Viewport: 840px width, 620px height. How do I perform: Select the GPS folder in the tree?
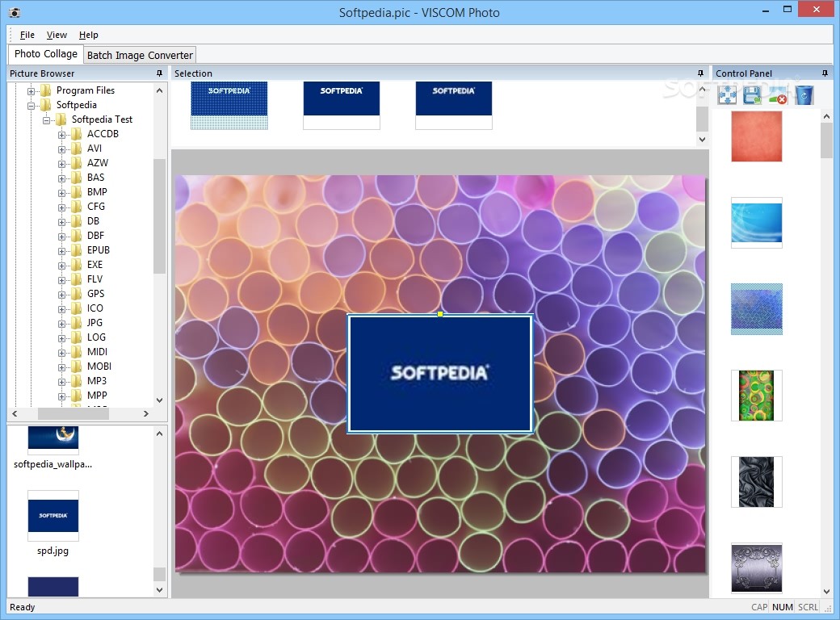[x=96, y=293]
